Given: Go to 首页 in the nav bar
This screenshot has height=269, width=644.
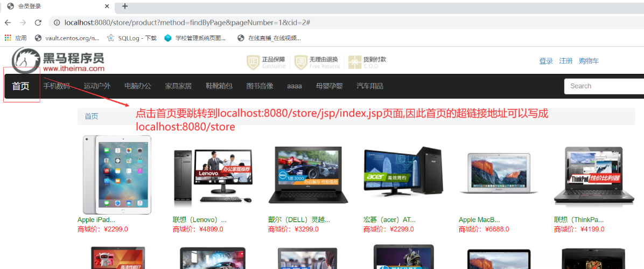Looking at the screenshot, I should [x=20, y=86].
